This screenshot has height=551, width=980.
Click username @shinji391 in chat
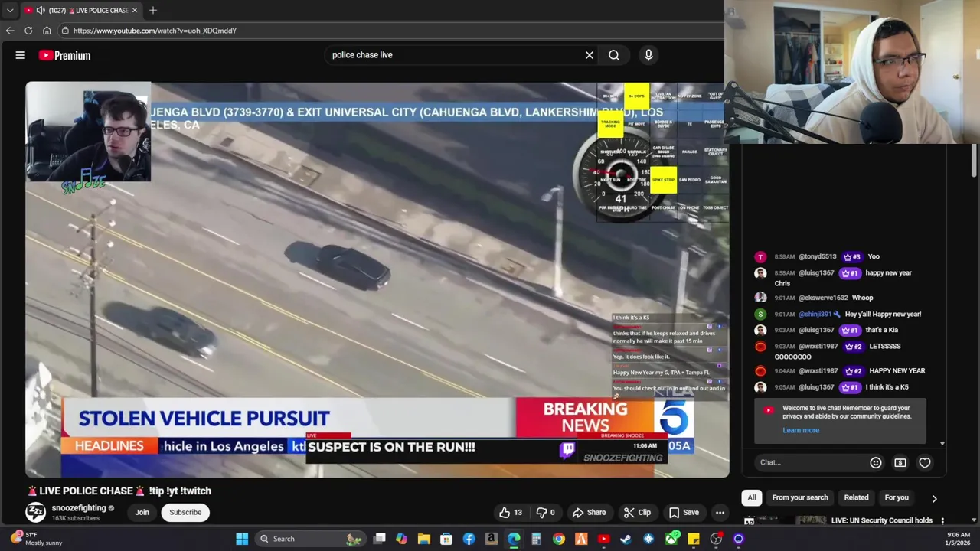tap(815, 314)
